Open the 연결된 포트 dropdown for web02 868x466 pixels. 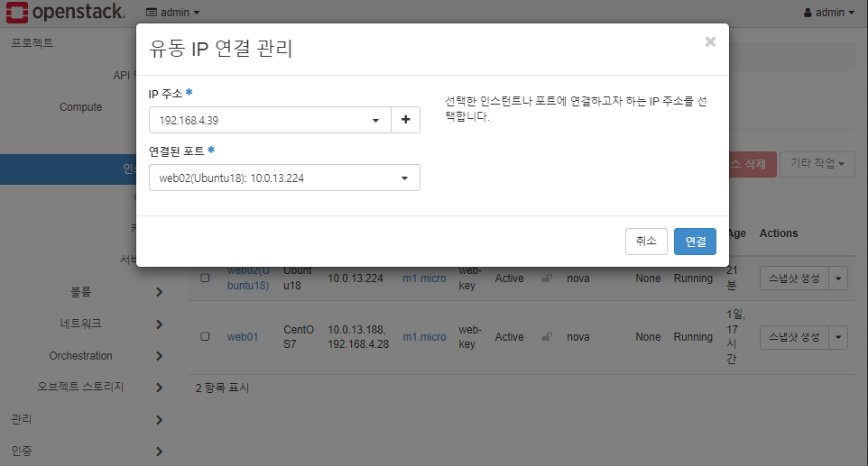[284, 178]
